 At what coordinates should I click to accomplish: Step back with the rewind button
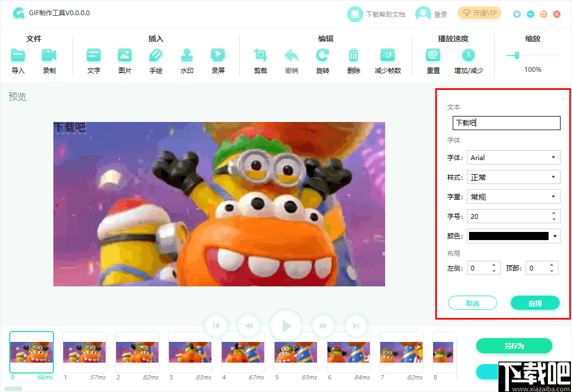[x=249, y=326]
